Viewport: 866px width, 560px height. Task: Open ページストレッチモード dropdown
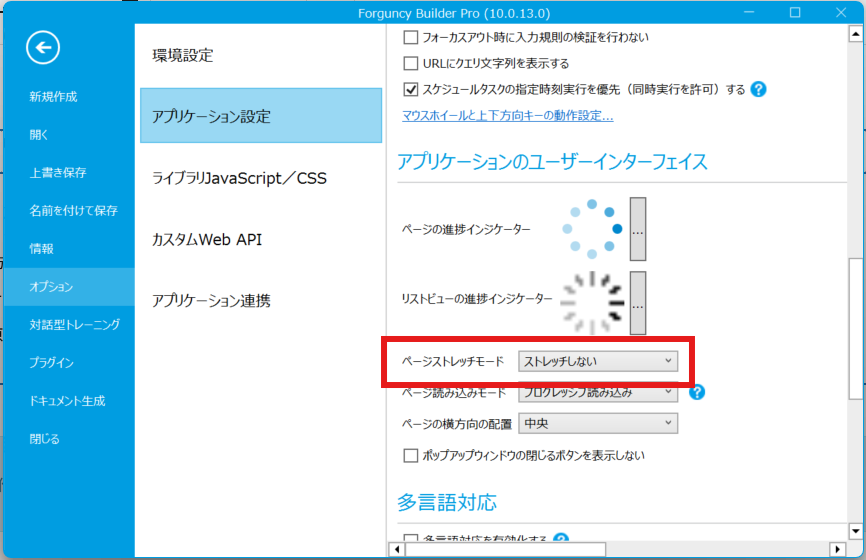click(597, 361)
